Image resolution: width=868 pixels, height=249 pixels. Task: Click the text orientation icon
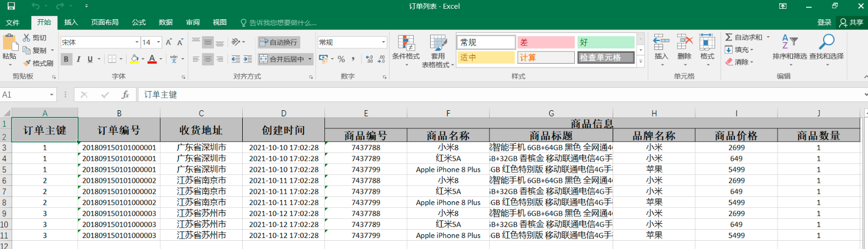[236, 42]
